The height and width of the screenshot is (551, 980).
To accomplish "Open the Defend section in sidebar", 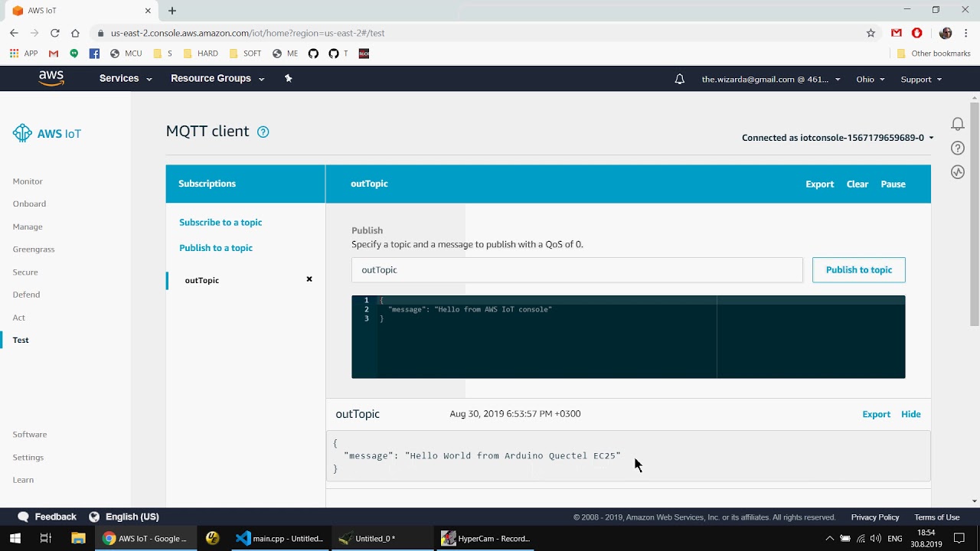I will click(x=26, y=294).
